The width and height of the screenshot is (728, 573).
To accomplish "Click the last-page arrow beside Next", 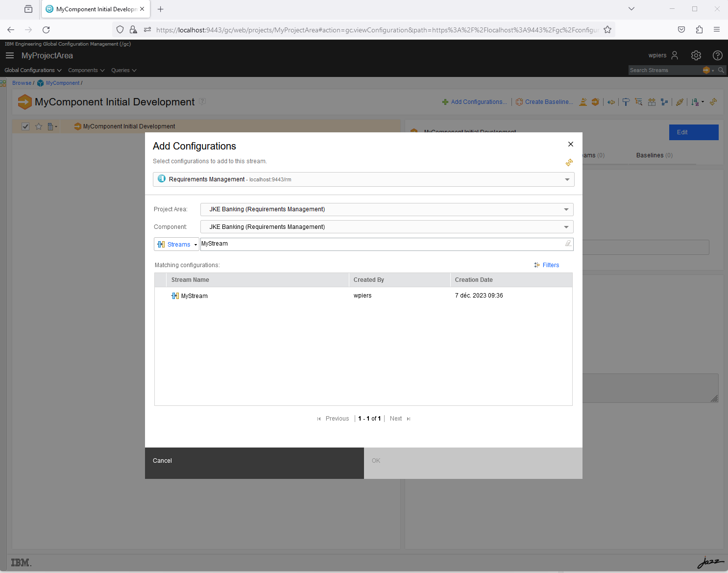I will [x=409, y=419].
